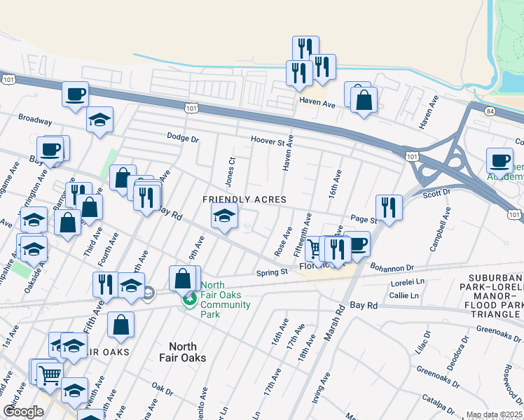Click the Dodge Dr label
The width and height of the screenshot is (524, 420).
(183, 137)
